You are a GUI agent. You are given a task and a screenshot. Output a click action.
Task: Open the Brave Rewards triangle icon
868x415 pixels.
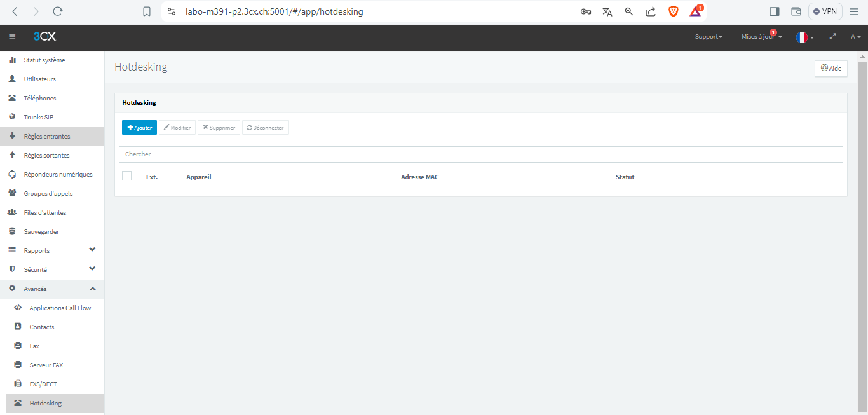tap(696, 11)
